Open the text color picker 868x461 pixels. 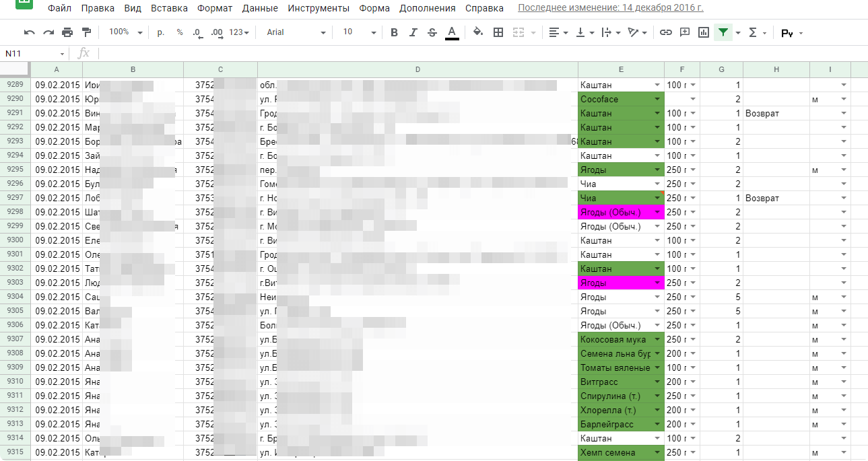451,32
